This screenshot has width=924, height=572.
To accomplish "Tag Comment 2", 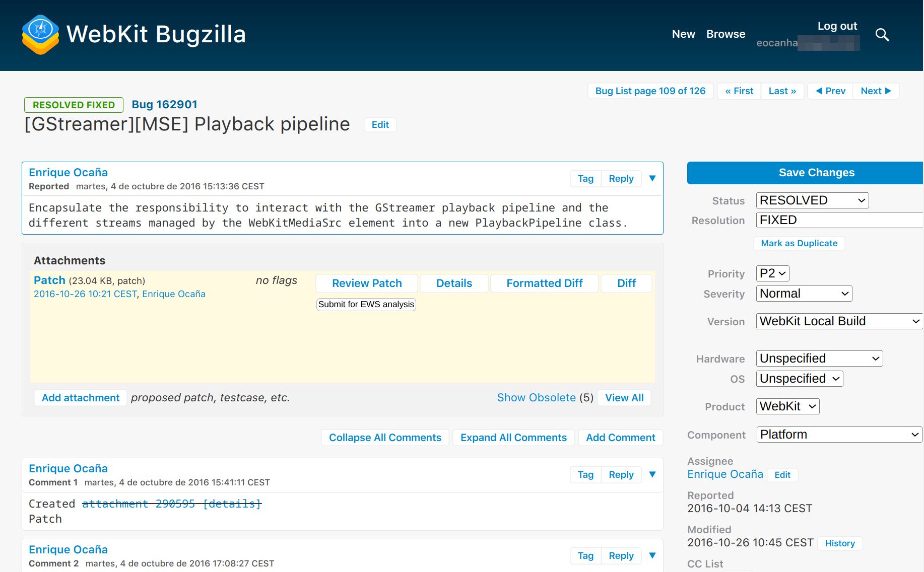I will (x=585, y=556).
